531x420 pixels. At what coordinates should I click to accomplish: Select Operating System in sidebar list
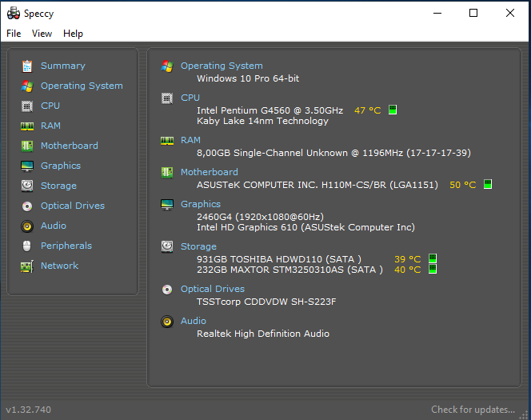[82, 86]
